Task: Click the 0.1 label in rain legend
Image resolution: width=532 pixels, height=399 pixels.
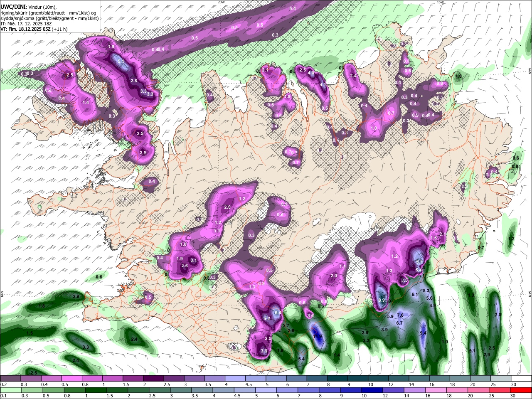Action: point(3,396)
